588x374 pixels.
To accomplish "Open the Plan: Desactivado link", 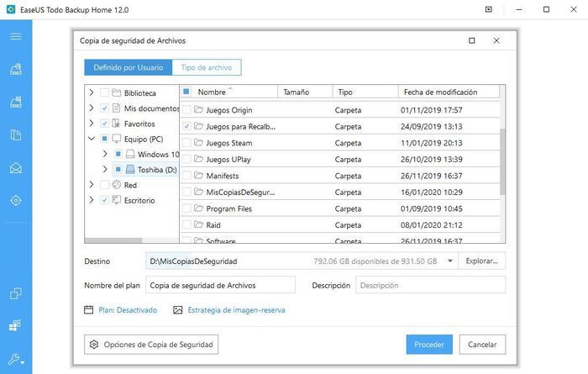I will click(128, 310).
